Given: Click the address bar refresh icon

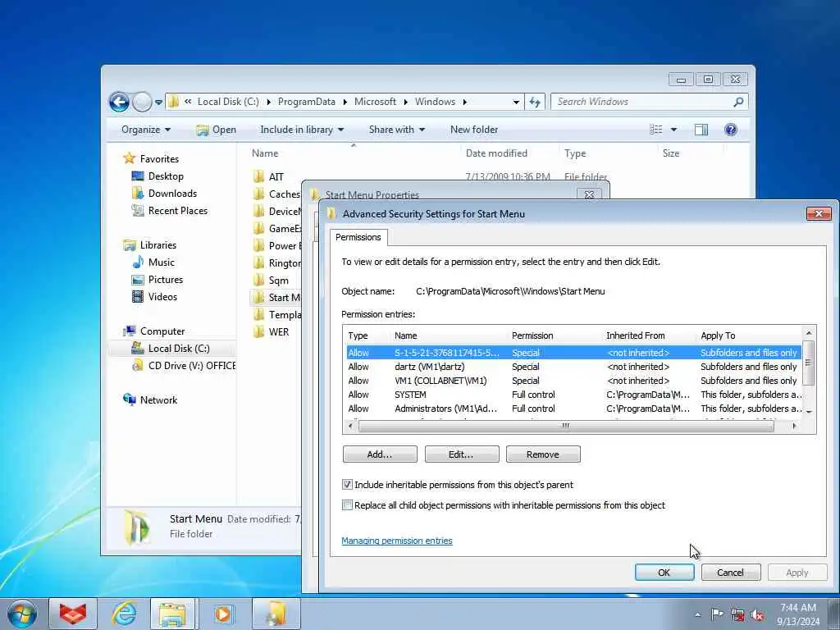Looking at the screenshot, I should tap(535, 102).
